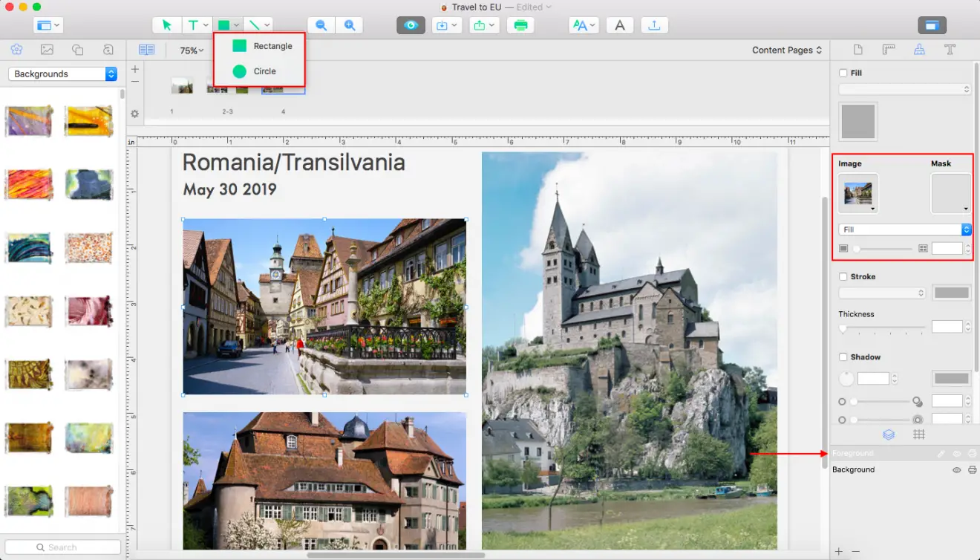Open the Fonts panel with the AA icon
Image resolution: width=980 pixels, height=560 pixels.
(x=581, y=25)
